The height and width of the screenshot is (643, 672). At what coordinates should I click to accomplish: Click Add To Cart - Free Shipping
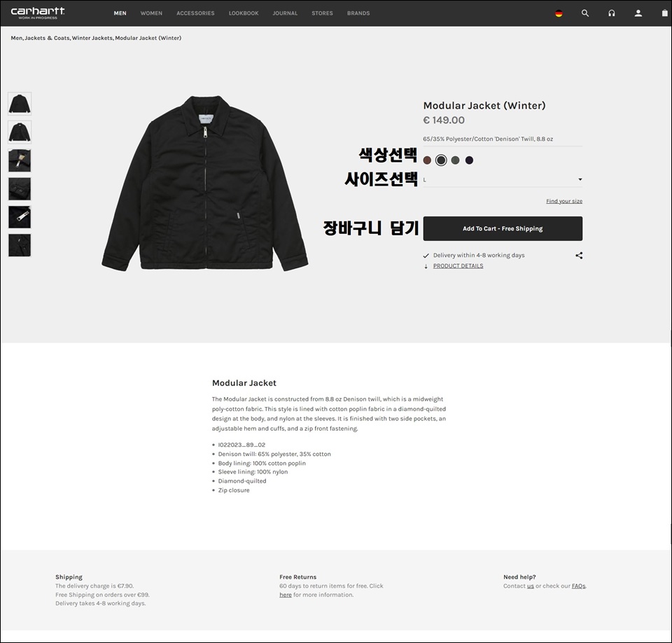coord(503,228)
